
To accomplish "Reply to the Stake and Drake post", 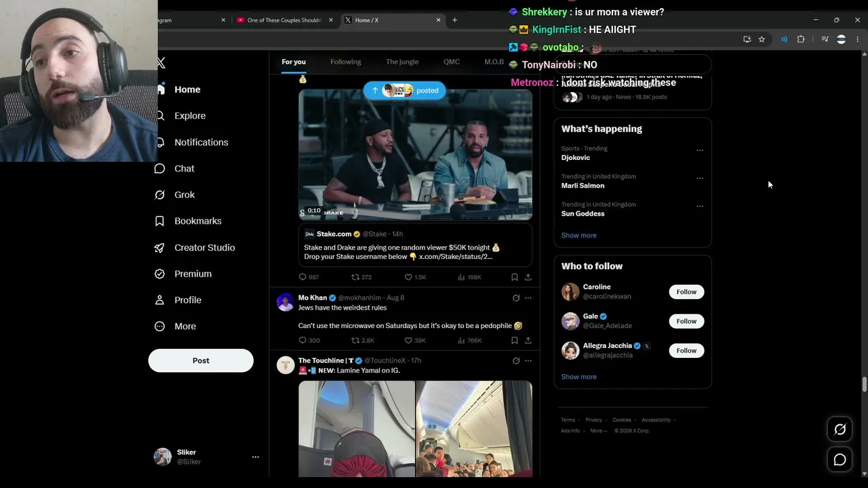I will click(309, 277).
